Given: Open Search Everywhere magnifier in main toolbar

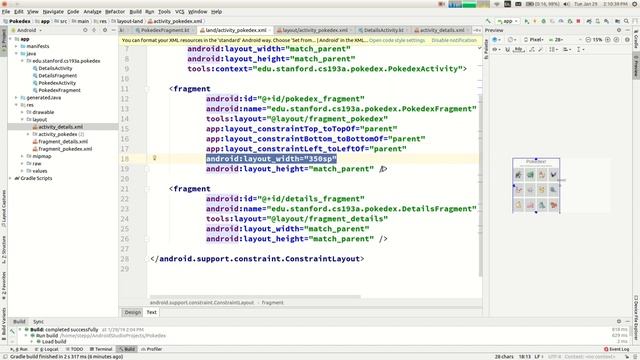Looking at the screenshot, I should pos(626,21).
